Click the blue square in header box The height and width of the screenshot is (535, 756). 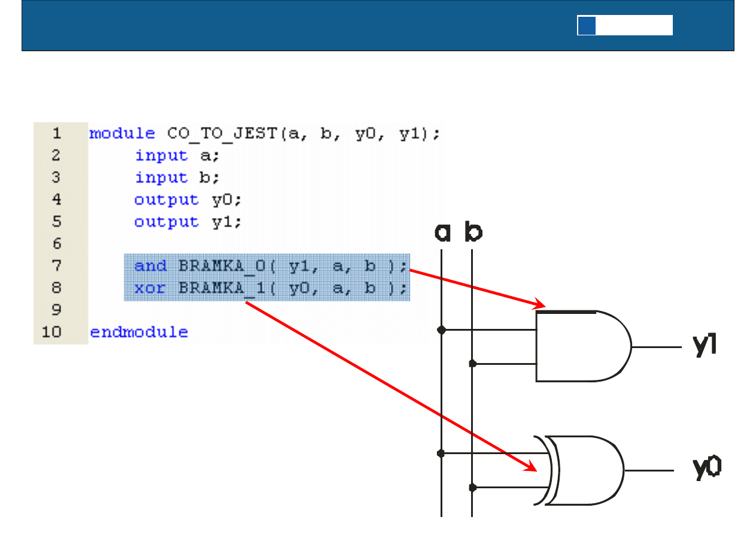[x=587, y=26]
